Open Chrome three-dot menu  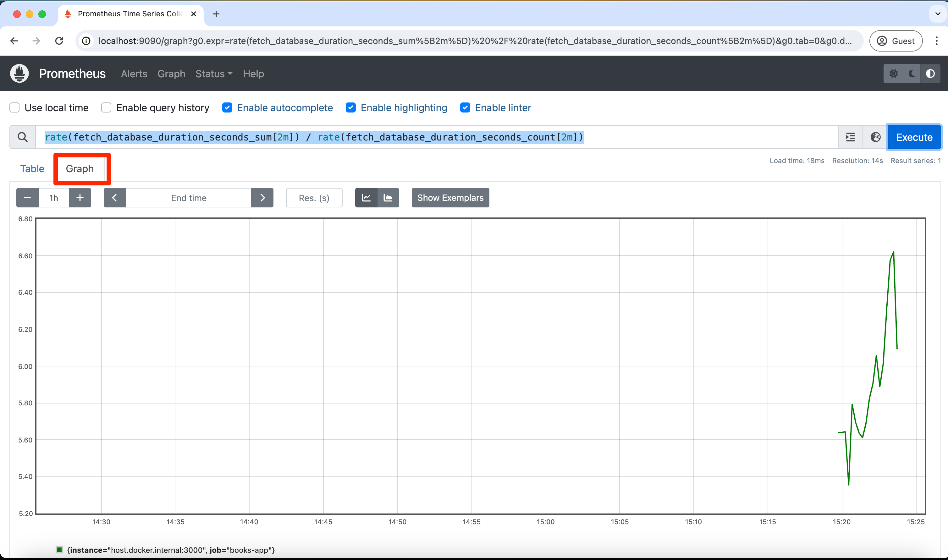tap(937, 41)
